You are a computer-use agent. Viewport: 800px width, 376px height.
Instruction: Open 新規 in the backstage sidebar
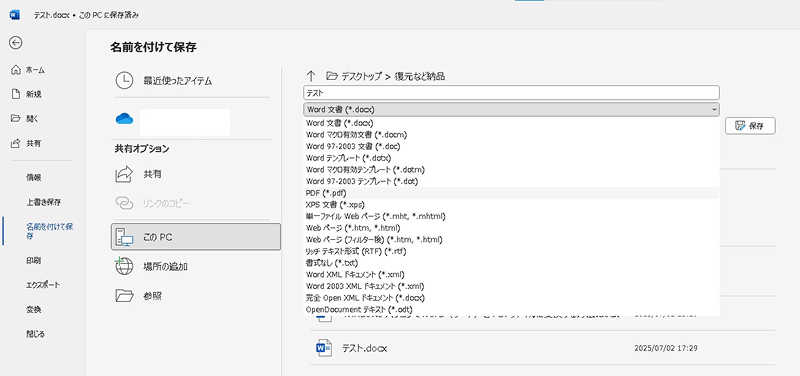coord(33,94)
